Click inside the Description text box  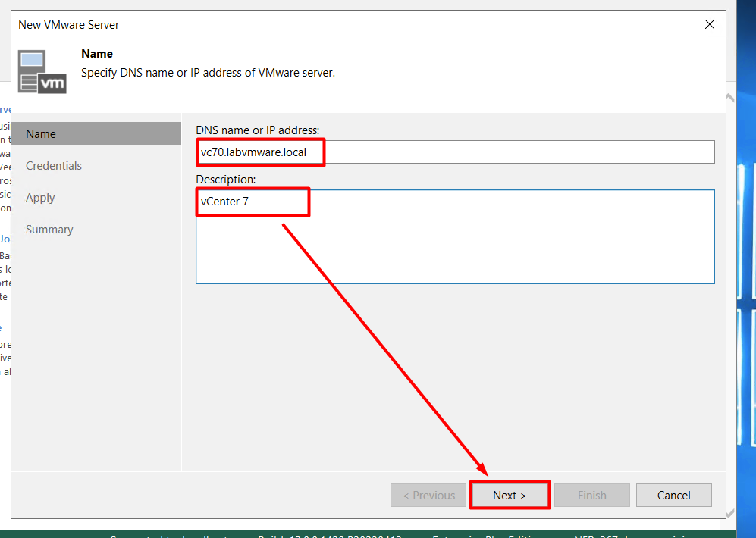click(455, 236)
